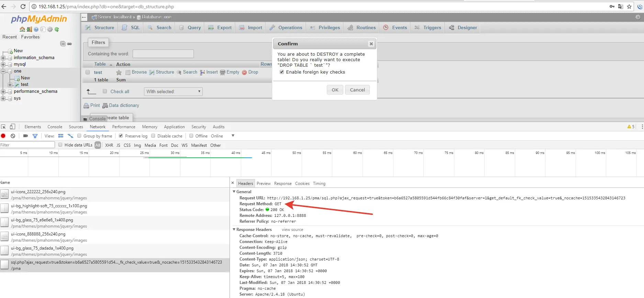Open phpMyAdmin documentation question-mark icon
The width and height of the screenshot is (644, 298).
click(36, 29)
